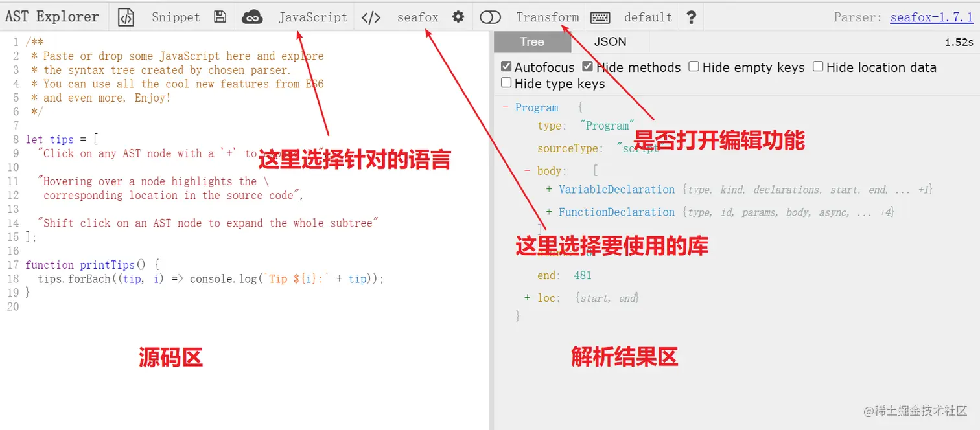This screenshot has height=430, width=980.
Task: Click the AST Explorer title
Action: click(52, 17)
